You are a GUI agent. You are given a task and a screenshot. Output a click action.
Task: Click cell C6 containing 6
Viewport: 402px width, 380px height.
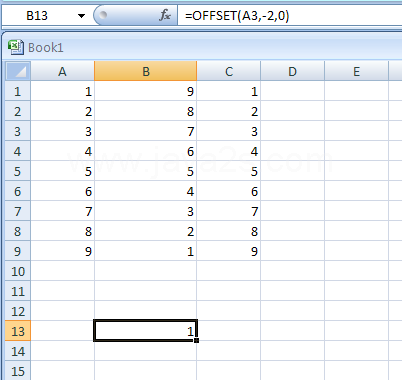(x=229, y=191)
